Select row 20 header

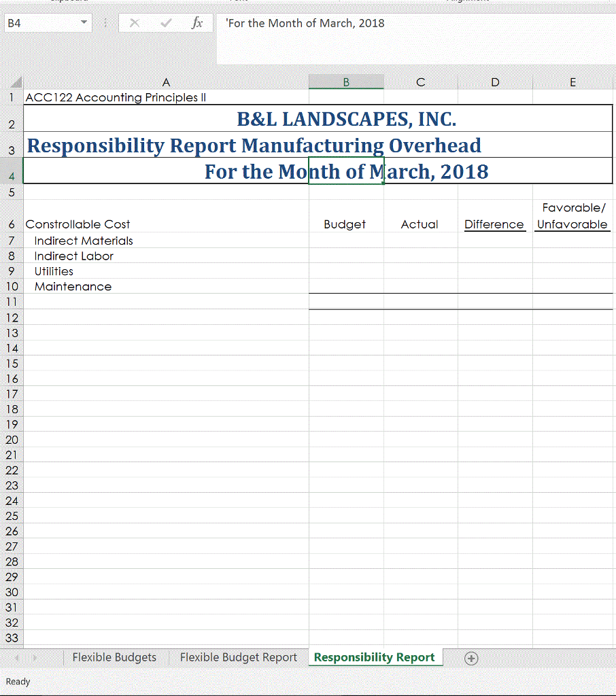12,440
